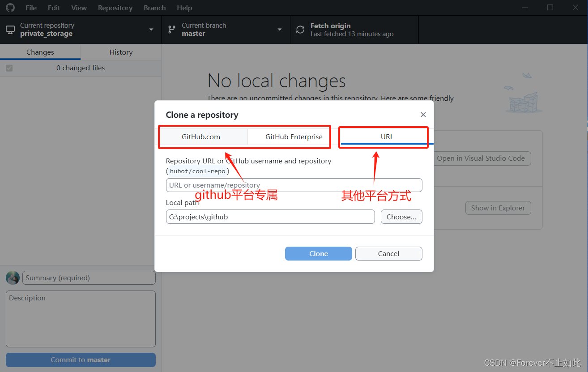
Task: Click the Local path input field
Action: tap(270, 217)
